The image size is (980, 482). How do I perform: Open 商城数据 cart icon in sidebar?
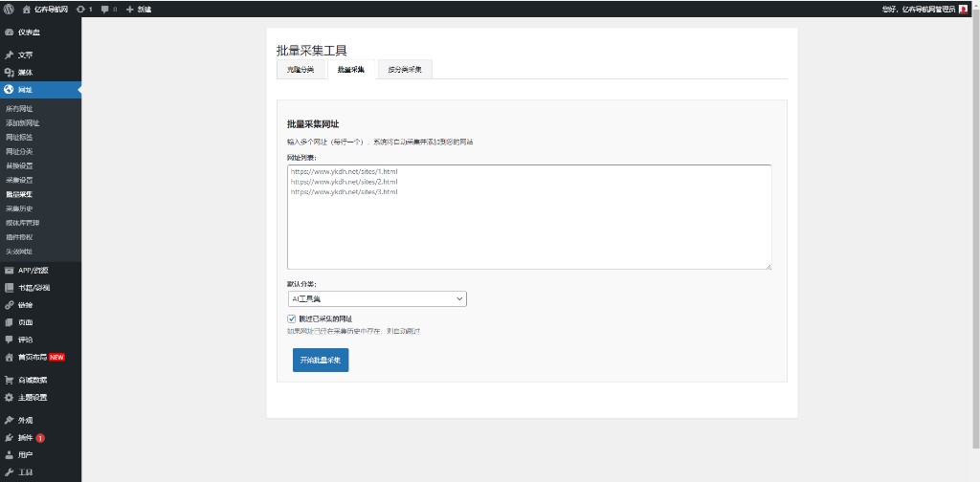(x=9, y=380)
